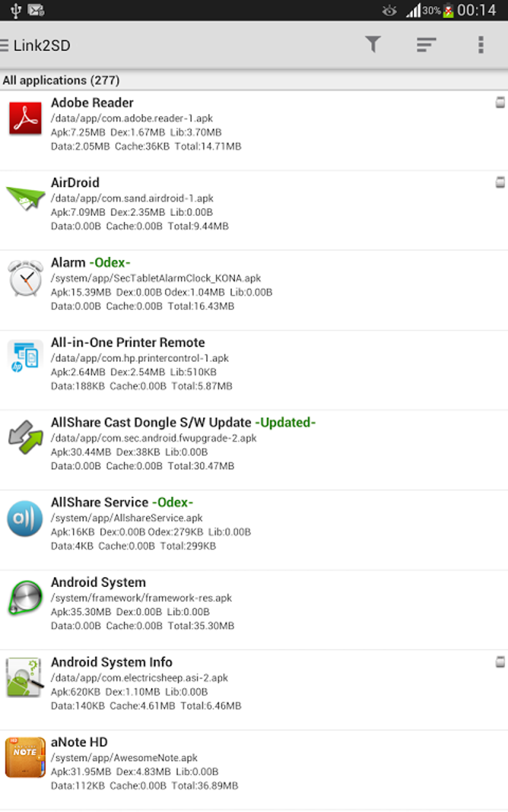Select the AllShare Cast Dongle S/W Update title
The height and width of the screenshot is (812, 508).
pyautogui.click(x=151, y=422)
